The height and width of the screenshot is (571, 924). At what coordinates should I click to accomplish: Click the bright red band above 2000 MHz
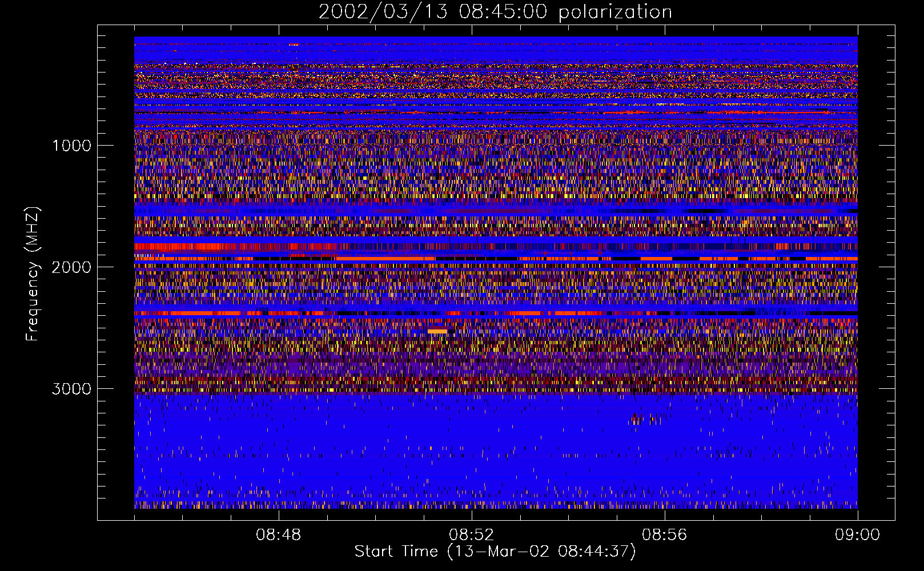coord(234,247)
